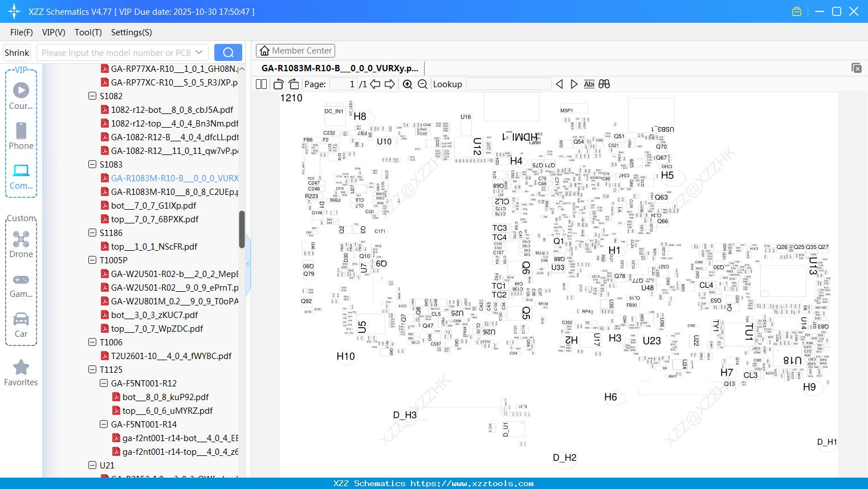868x489 pixels.
Task: Click the Lookup text field
Action: pos(508,84)
